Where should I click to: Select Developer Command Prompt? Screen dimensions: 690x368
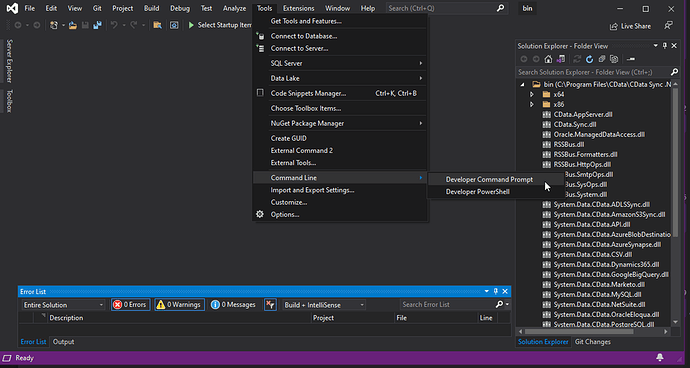[489, 180]
